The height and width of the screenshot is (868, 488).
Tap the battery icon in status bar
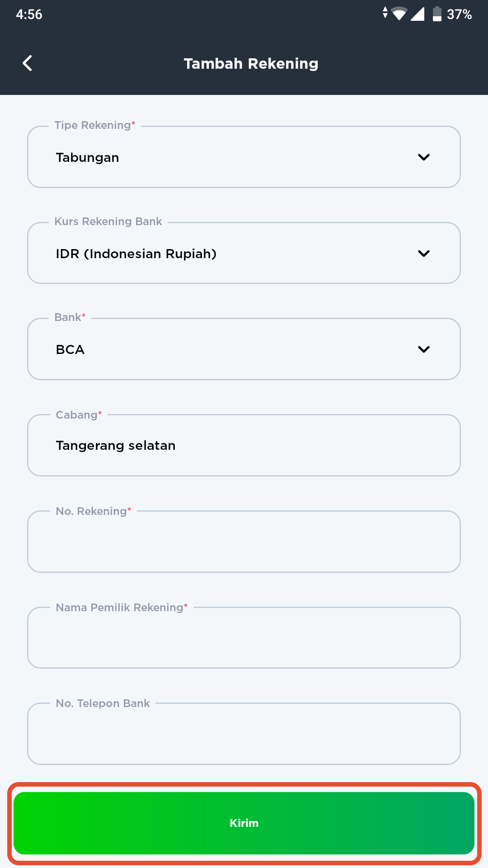[437, 14]
